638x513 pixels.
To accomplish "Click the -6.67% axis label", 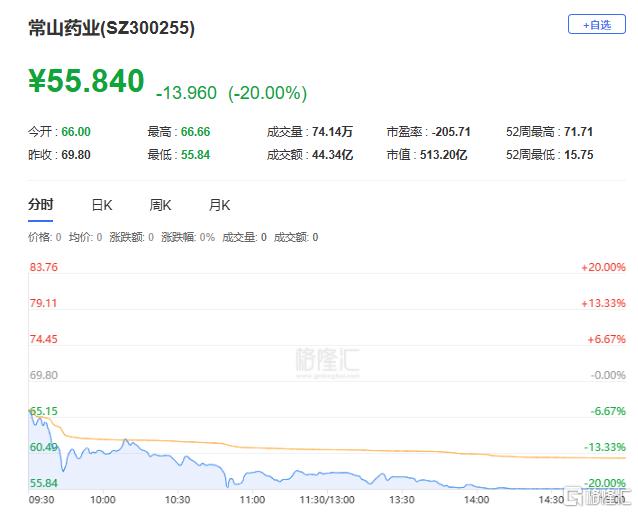I will (608, 411).
